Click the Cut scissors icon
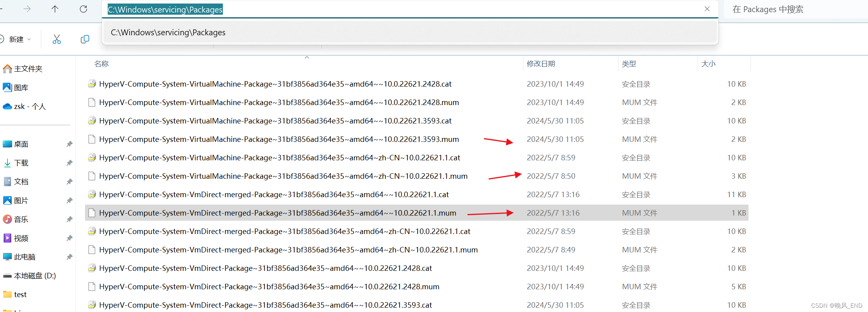 (x=57, y=39)
